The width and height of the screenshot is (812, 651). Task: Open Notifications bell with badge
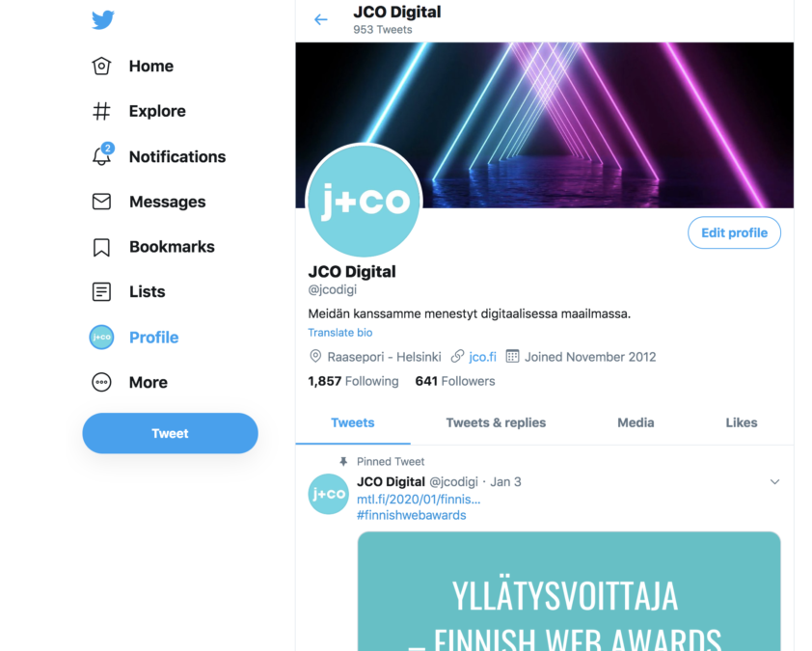(102, 155)
